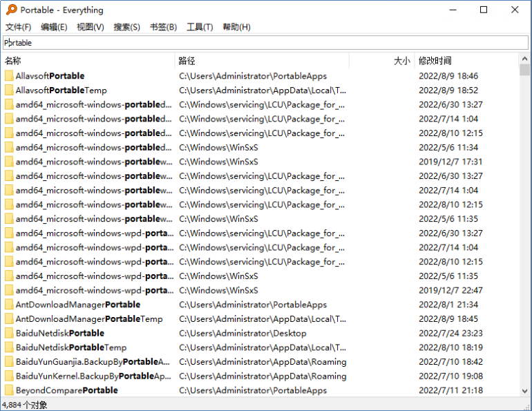
Task: Select the BaiduYunGuanjia.BackupByPortableA... result
Action: [93, 361]
